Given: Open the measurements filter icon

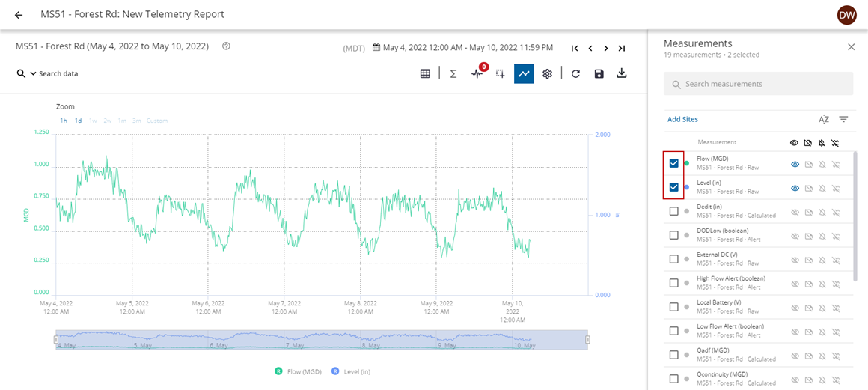Looking at the screenshot, I should click(x=843, y=119).
